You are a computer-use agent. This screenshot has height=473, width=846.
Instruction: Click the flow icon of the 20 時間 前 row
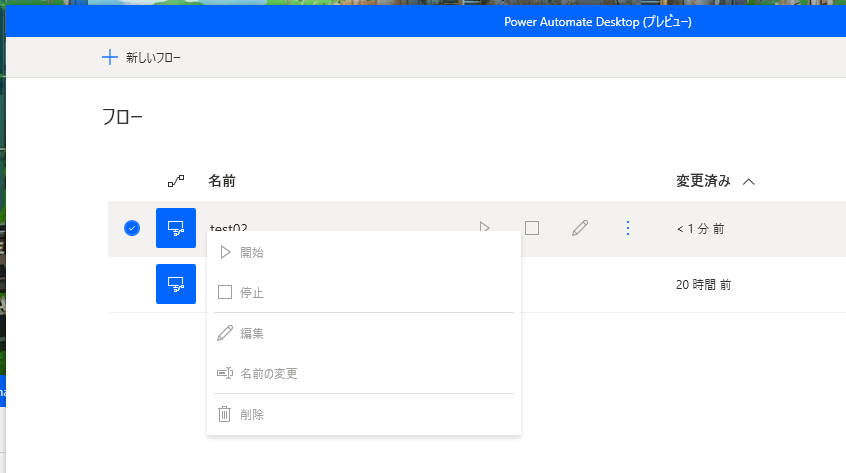coord(176,284)
